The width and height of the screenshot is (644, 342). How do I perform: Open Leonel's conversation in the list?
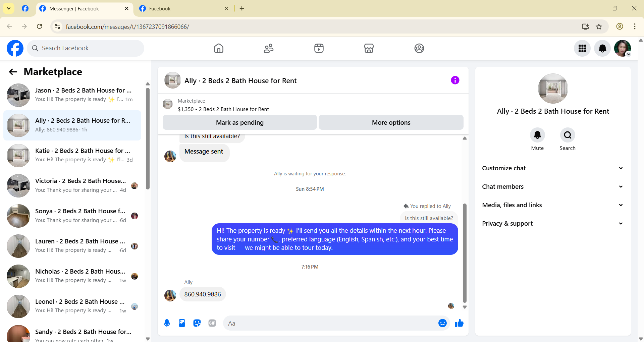tap(72, 306)
